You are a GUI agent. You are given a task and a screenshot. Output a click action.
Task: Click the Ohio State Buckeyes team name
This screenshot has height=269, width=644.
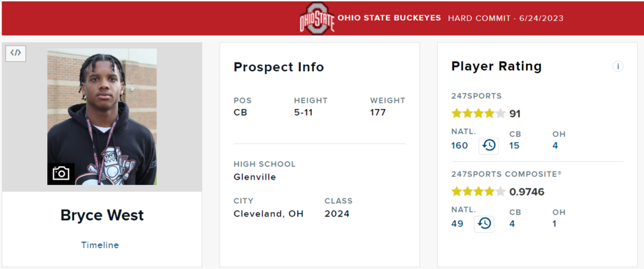389,18
